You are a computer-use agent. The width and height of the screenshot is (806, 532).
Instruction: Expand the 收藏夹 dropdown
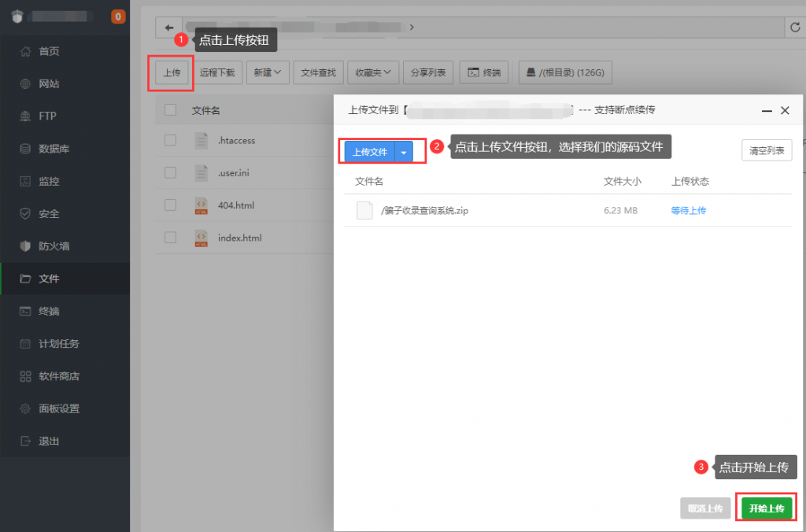pyautogui.click(x=373, y=72)
